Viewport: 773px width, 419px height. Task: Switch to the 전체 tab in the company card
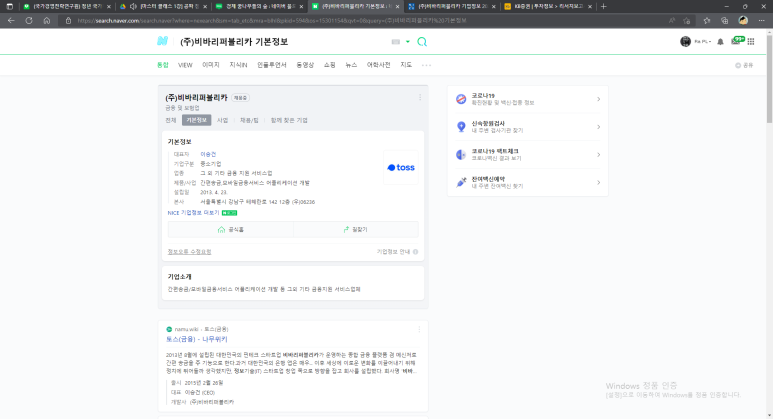click(171, 120)
